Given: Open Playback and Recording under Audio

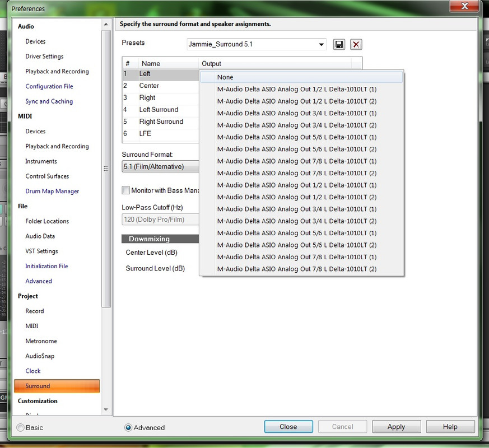Looking at the screenshot, I should 57,71.
